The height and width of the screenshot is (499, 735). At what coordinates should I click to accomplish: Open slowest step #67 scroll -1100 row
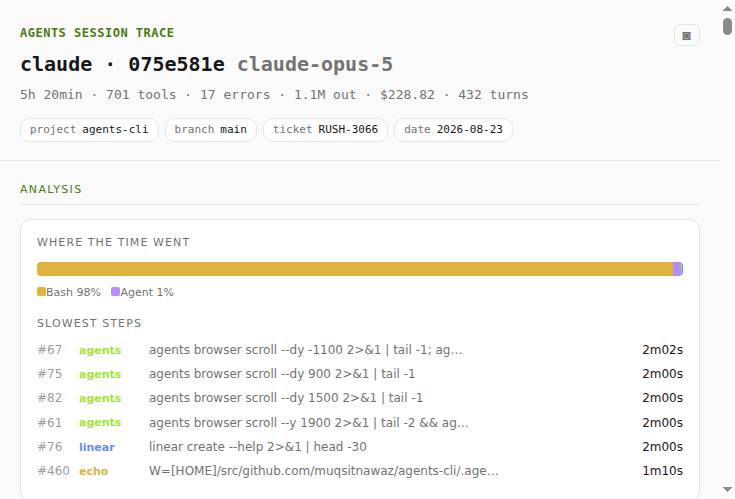[360, 350]
